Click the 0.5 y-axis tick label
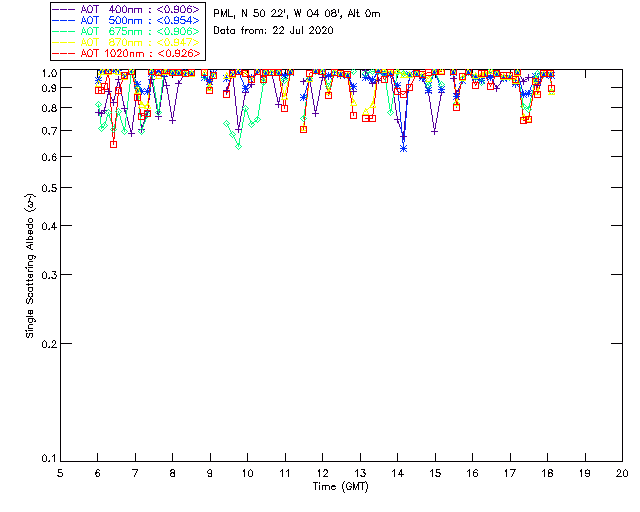Viewport: 640px width, 512px height. (49, 188)
